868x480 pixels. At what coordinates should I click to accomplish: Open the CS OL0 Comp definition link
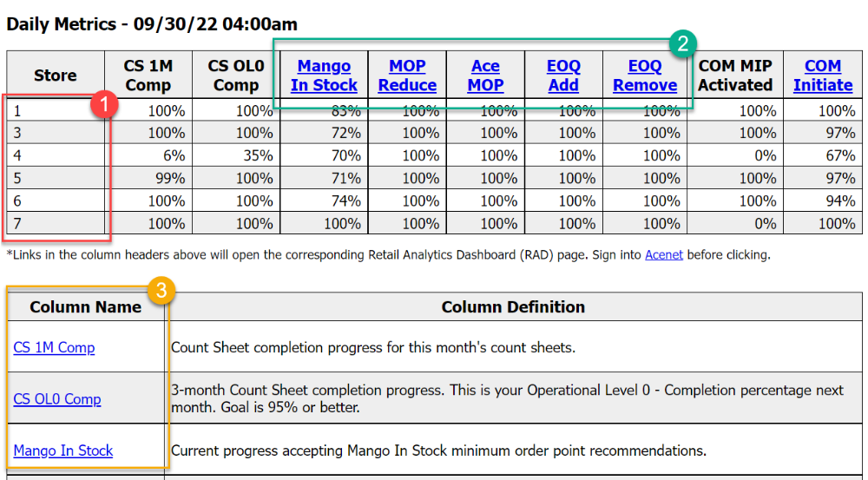click(x=57, y=399)
